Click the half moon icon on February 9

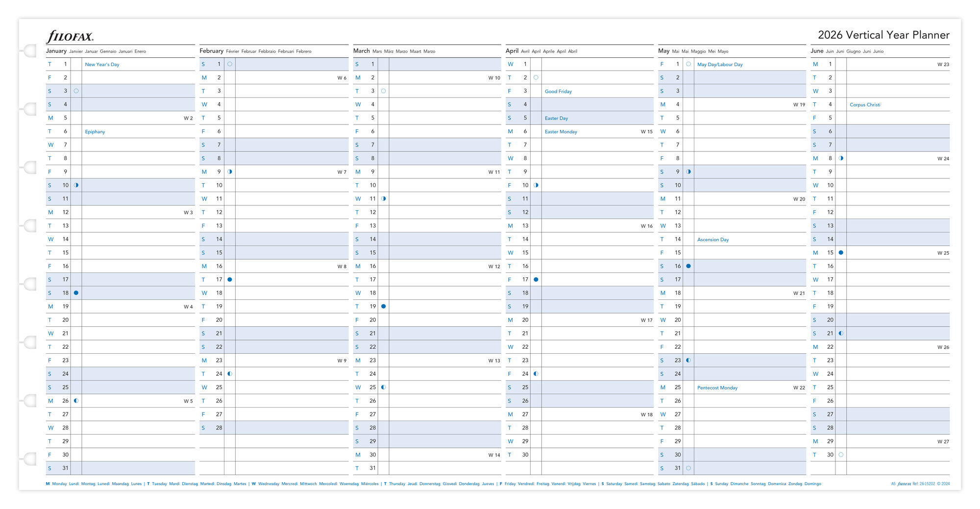(x=230, y=172)
